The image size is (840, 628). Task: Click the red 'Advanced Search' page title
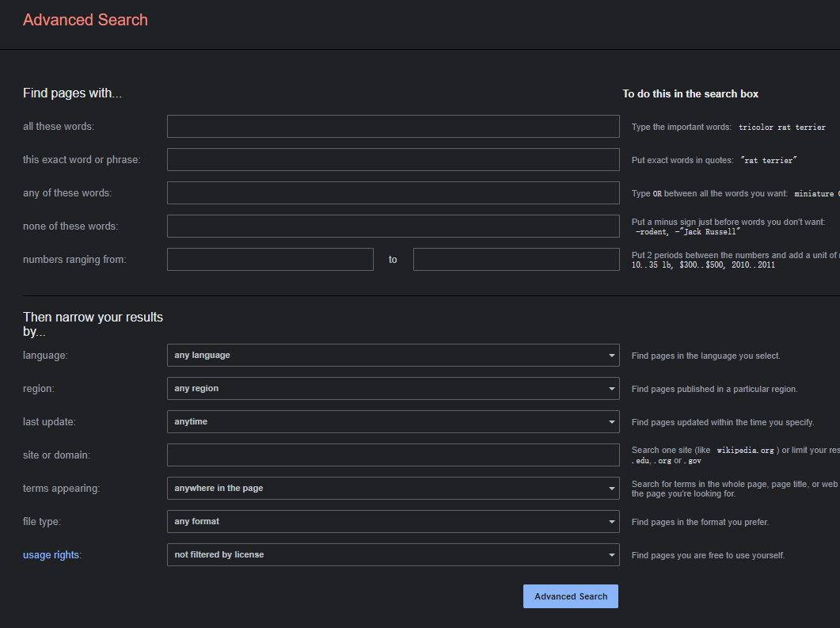(x=86, y=20)
